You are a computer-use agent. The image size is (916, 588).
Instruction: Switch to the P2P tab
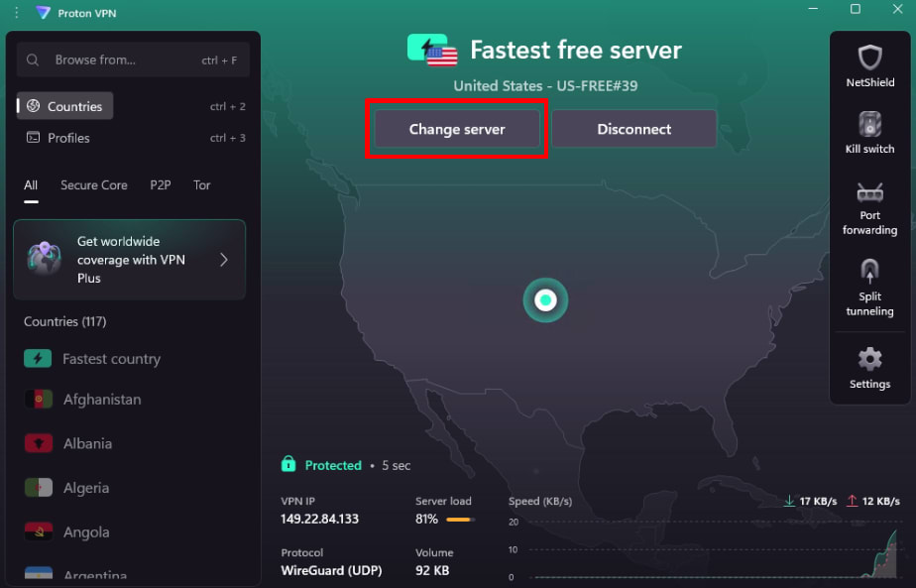tap(160, 185)
